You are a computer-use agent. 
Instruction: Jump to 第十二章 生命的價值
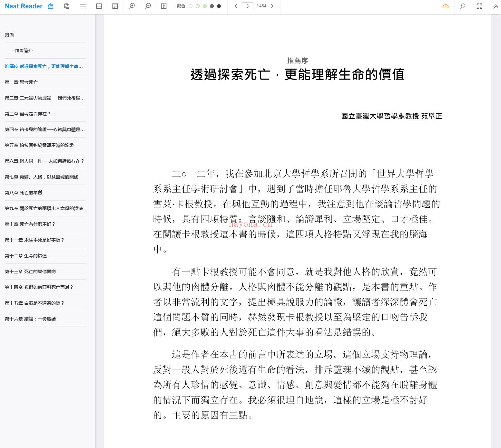point(45,256)
